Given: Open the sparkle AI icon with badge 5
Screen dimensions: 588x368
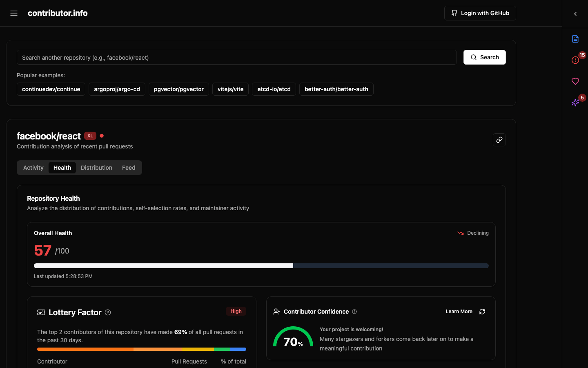Looking at the screenshot, I should 575,103.
